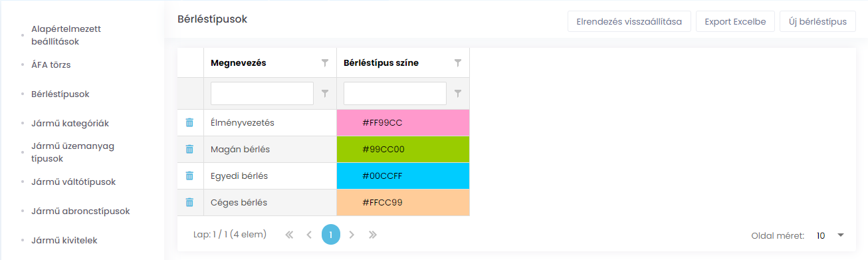Click filter operator icon next to color input
The height and width of the screenshot is (260, 868).
(458, 94)
